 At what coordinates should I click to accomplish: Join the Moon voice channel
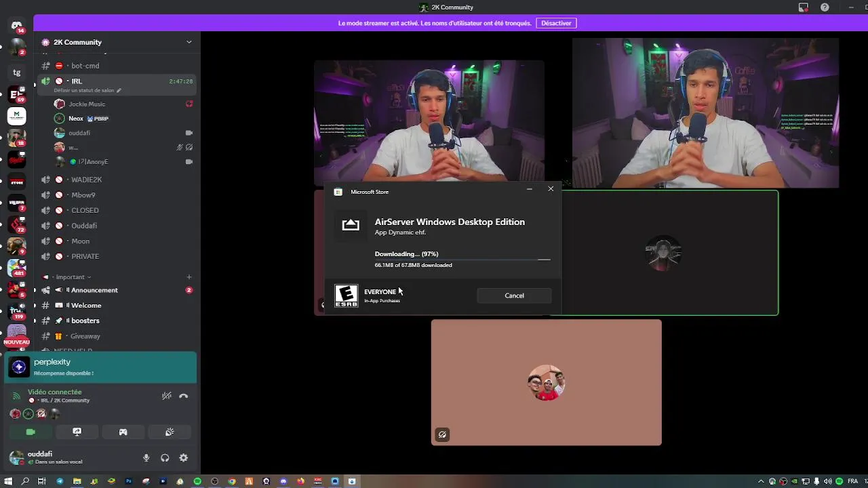(x=117, y=241)
